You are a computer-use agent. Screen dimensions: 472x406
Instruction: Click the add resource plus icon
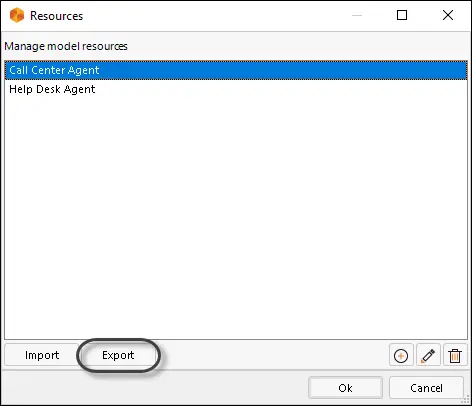[401, 356]
